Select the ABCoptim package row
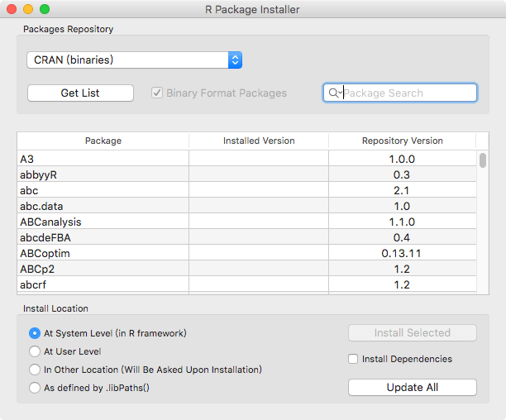506x420 pixels. click(x=247, y=253)
